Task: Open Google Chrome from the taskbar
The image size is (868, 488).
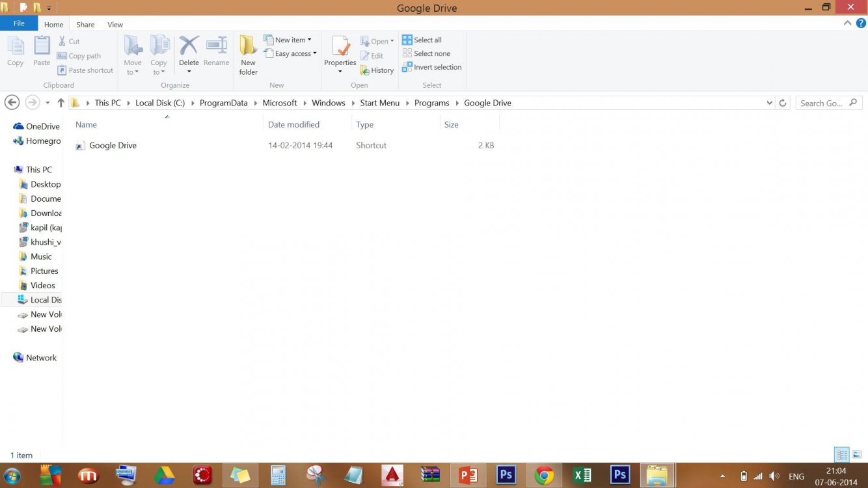Action: click(x=544, y=476)
